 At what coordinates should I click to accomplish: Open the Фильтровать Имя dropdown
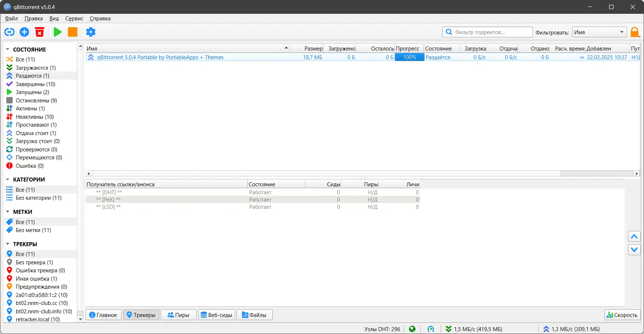(x=599, y=32)
